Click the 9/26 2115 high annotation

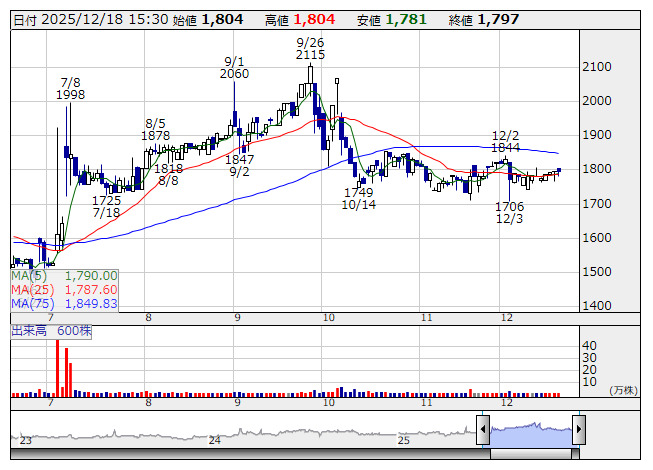(x=310, y=49)
